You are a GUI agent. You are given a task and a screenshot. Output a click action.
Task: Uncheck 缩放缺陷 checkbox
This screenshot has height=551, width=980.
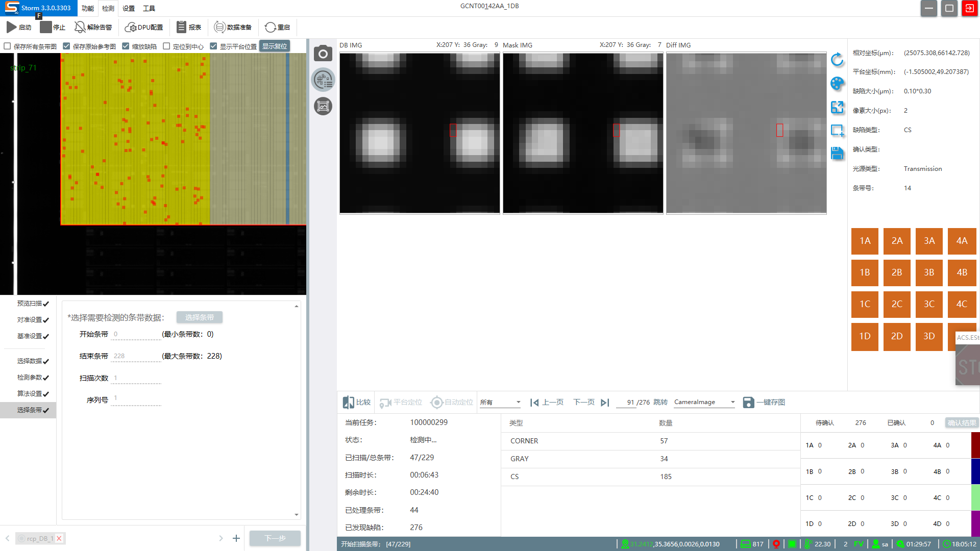pos(126,46)
